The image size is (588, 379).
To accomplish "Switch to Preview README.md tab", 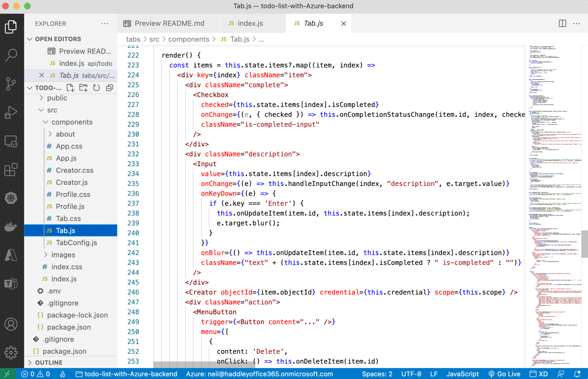I will 169,23.
